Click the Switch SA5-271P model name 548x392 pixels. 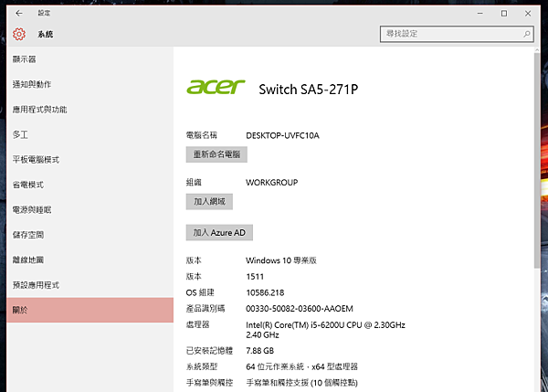click(x=309, y=90)
